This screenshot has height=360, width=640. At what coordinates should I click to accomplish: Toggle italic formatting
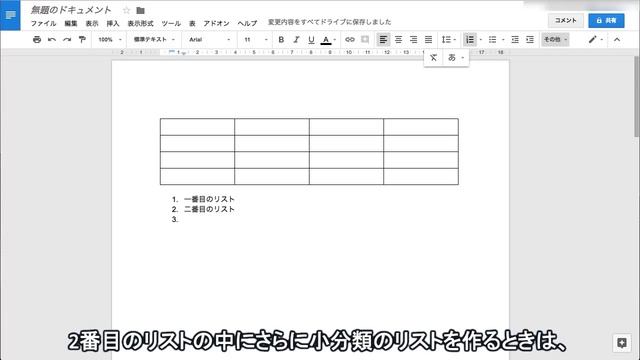click(x=296, y=40)
